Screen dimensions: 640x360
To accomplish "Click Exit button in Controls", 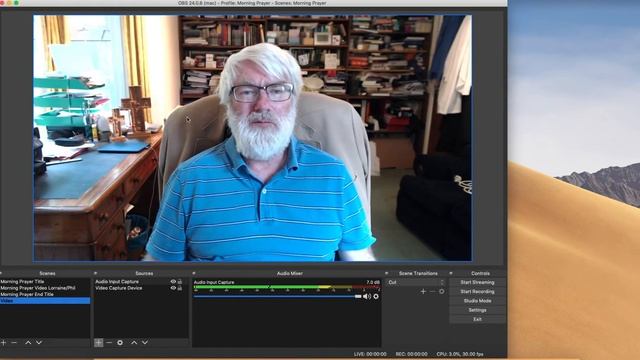I will coord(477,319).
